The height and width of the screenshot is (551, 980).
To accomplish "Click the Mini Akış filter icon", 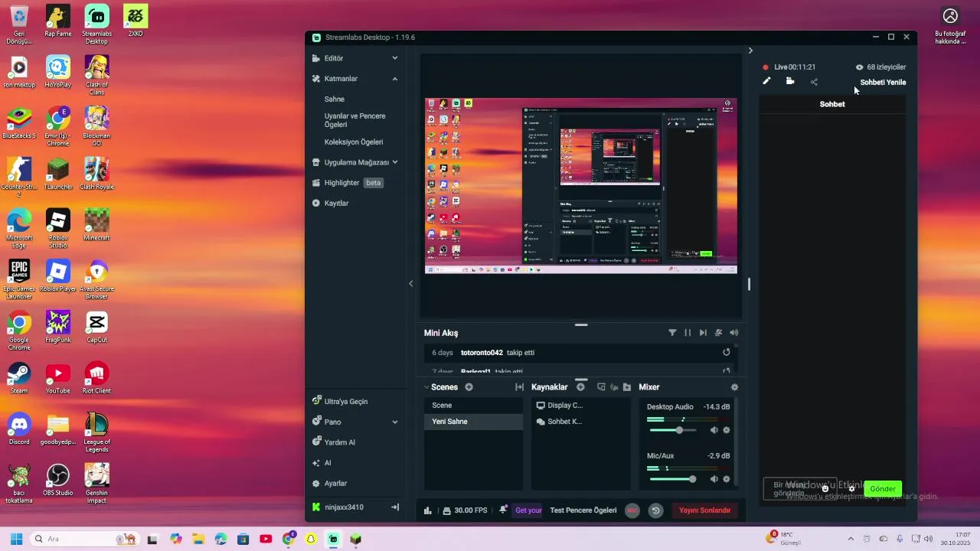I will point(672,333).
